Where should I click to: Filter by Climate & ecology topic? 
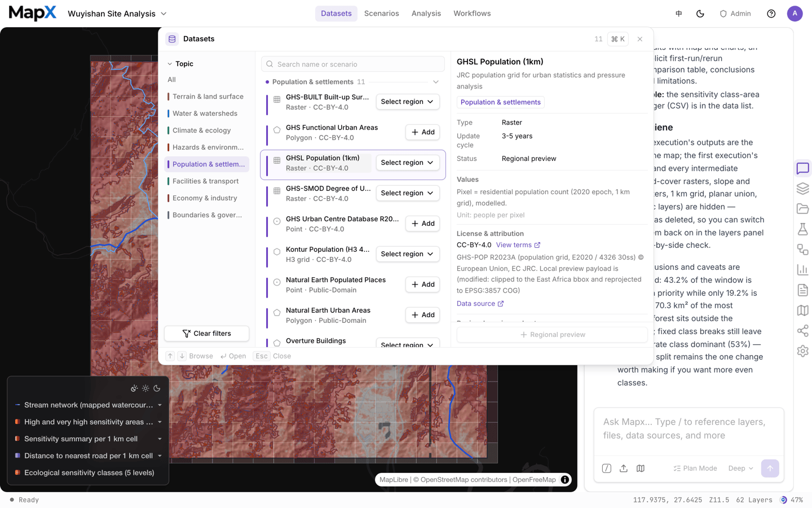207,130
